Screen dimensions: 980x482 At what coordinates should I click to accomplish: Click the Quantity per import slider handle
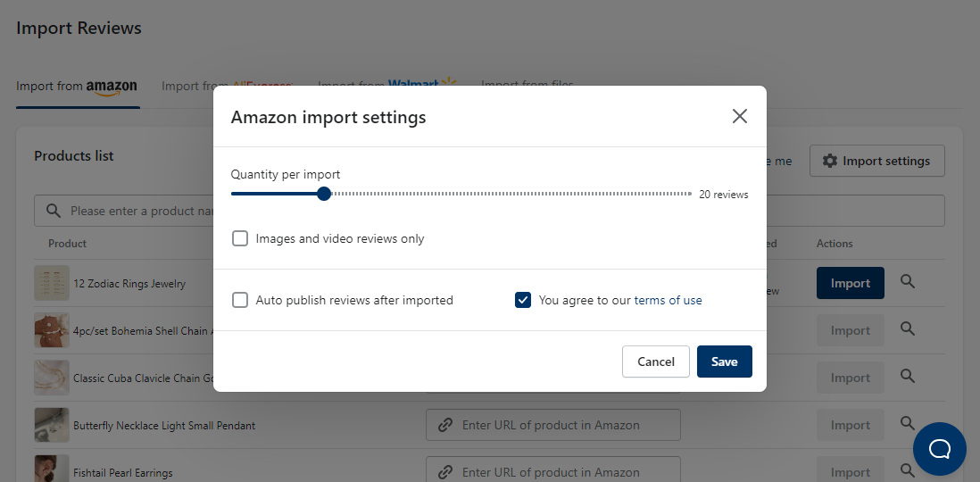tap(324, 194)
